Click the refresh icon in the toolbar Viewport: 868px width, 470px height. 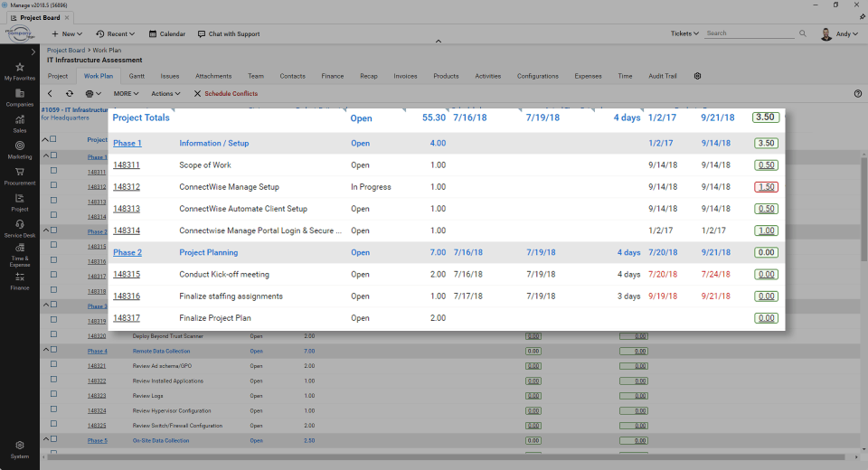tap(70, 93)
